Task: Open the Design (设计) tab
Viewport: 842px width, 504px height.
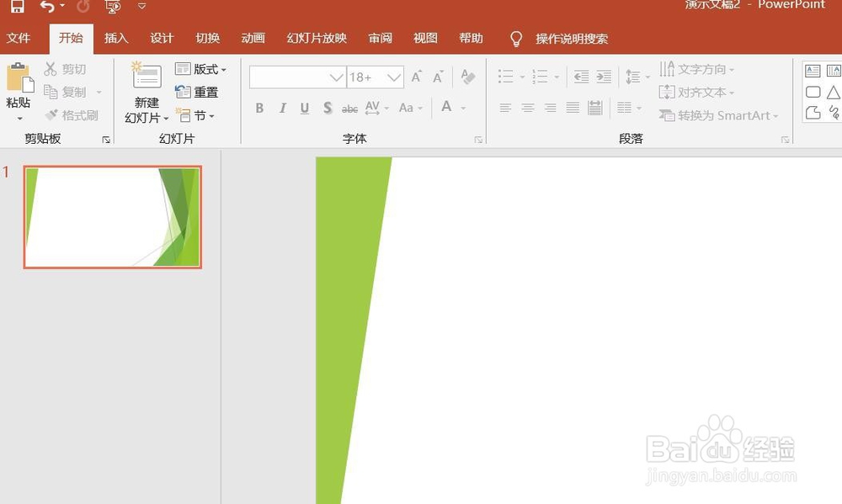Action: tap(162, 38)
